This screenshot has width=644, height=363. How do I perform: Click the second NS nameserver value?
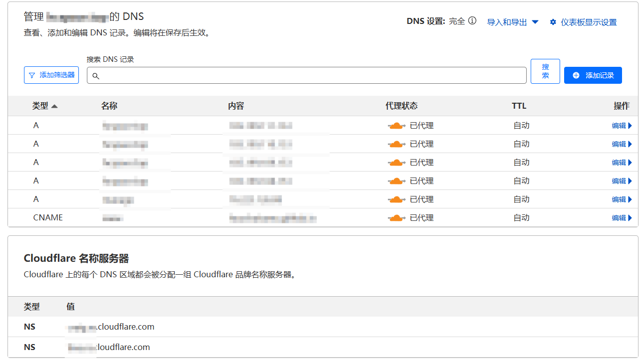tap(108, 347)
